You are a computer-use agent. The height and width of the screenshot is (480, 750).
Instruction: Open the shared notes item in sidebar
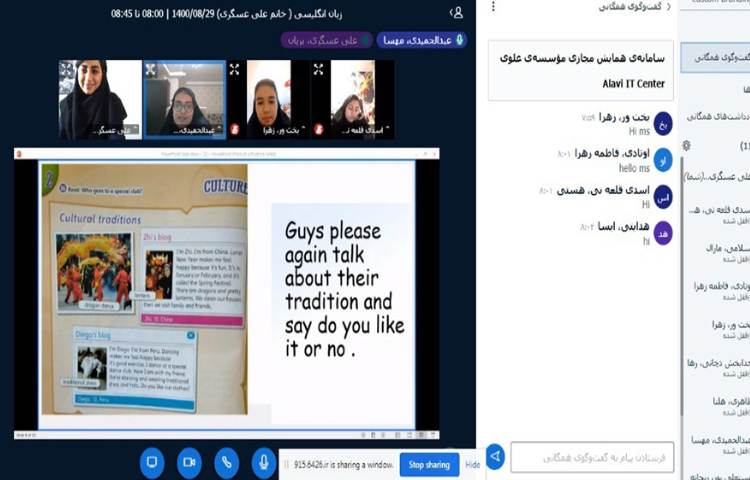(717, 116)
